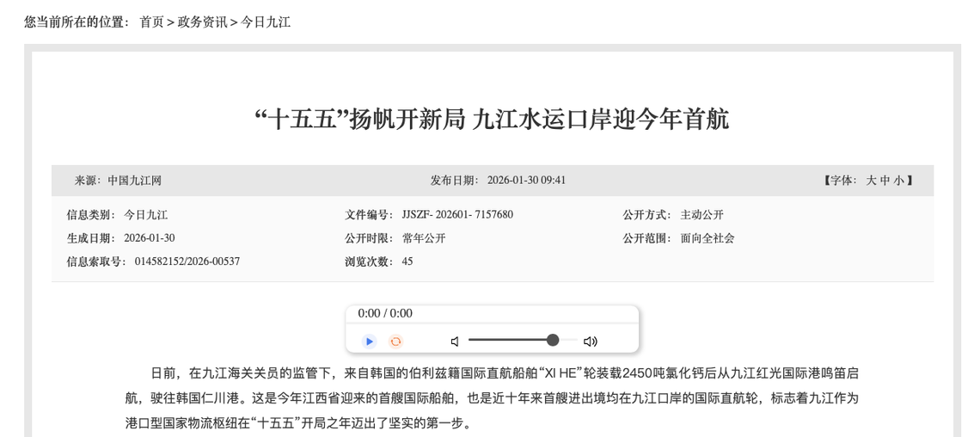Click the loud-volume speaker icon
This screenshot has width=980, height=437.
click(590, 342)
